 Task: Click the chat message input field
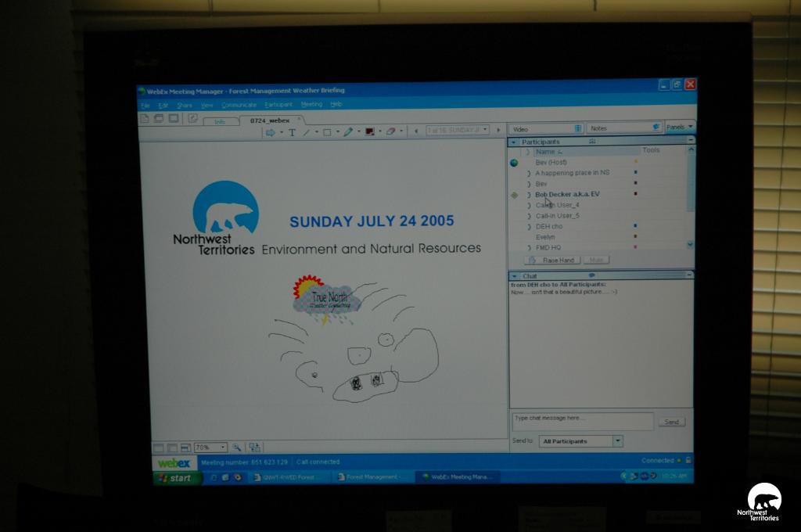pyautogui.click(x=582, y=421)
